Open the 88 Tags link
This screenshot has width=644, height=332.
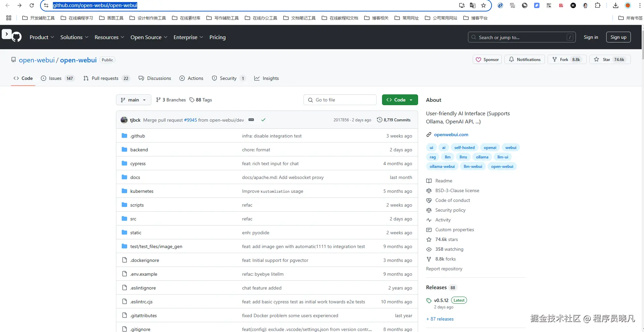coord(201,100)
